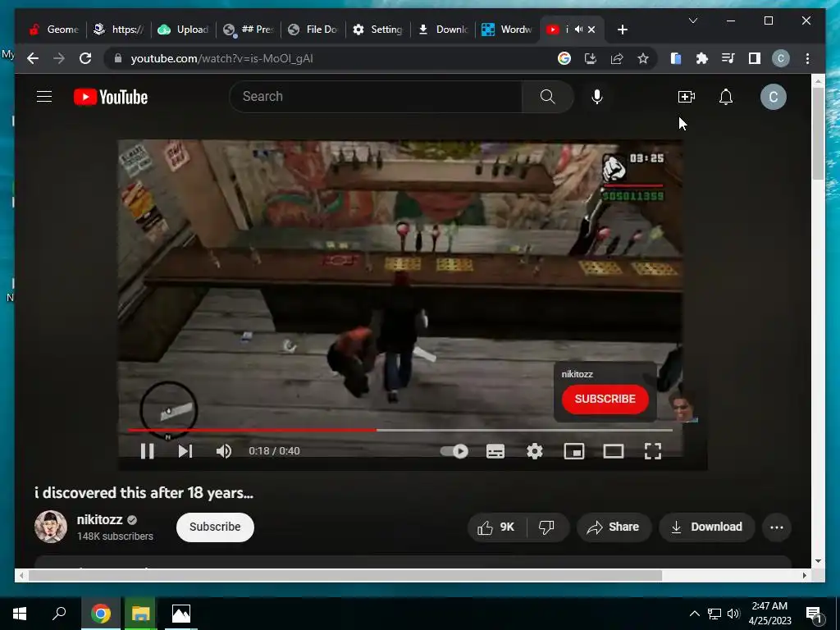Toggle autoplay switch in player
This screenshot has width=840, height=630.
[x=454, y=451]
